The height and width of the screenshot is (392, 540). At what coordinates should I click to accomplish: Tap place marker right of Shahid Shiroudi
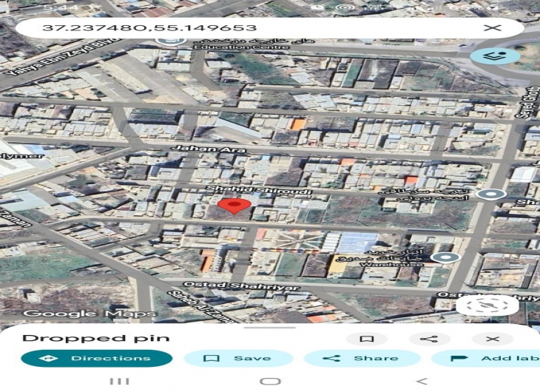pos(490,195)
